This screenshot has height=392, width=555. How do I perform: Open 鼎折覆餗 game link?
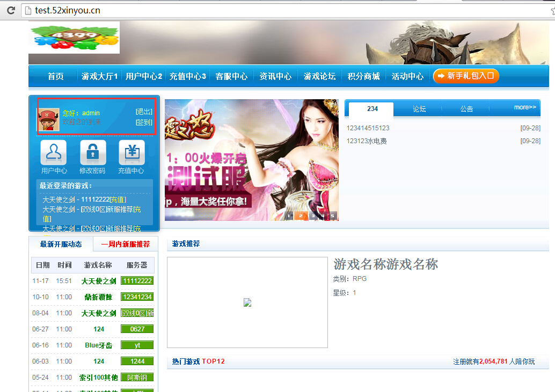pos(98,297)
